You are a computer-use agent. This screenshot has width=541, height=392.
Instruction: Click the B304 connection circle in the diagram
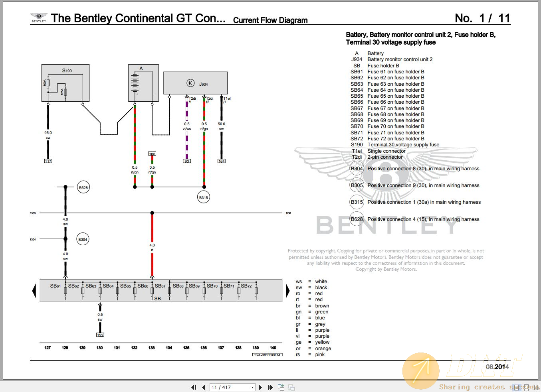tap(83, 239)
